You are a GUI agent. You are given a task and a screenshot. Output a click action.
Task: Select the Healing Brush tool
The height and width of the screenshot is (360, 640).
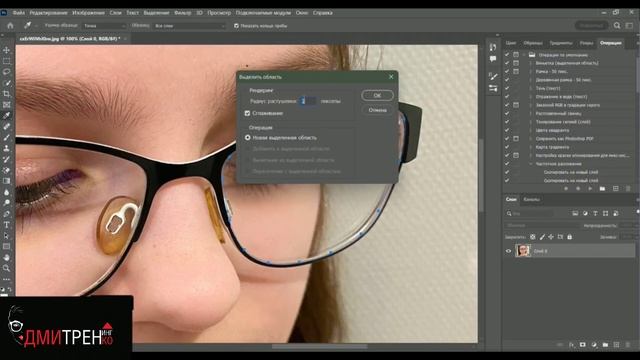coord(7,127)
